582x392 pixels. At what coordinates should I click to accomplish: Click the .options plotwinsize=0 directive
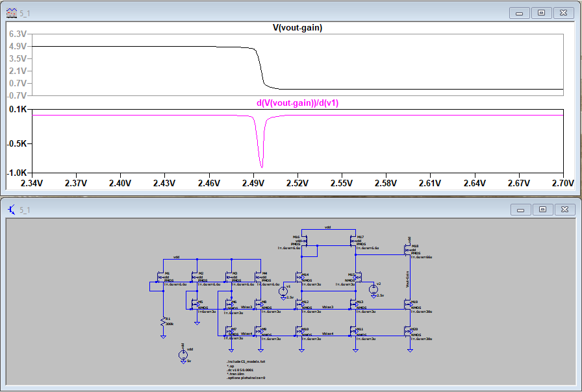[x=246, y=377]
